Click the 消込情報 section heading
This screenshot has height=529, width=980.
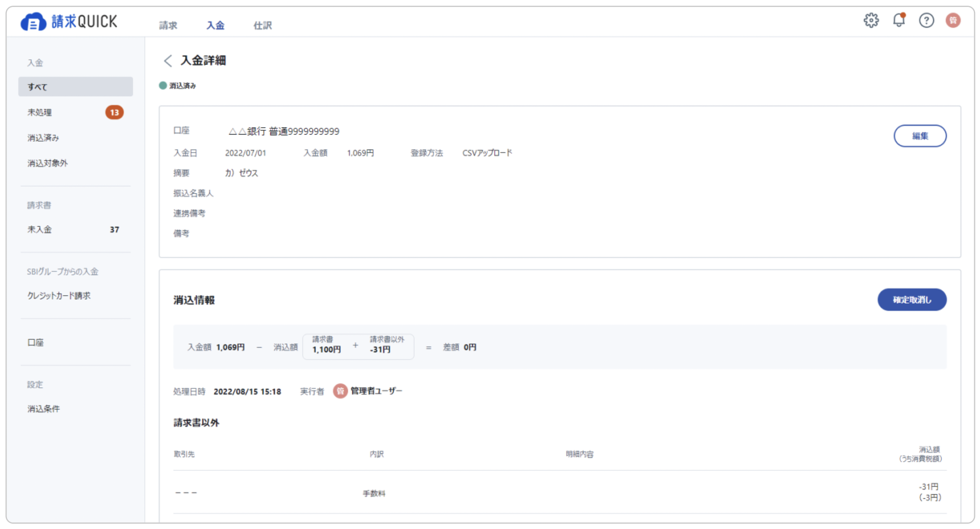click(194, 300)
